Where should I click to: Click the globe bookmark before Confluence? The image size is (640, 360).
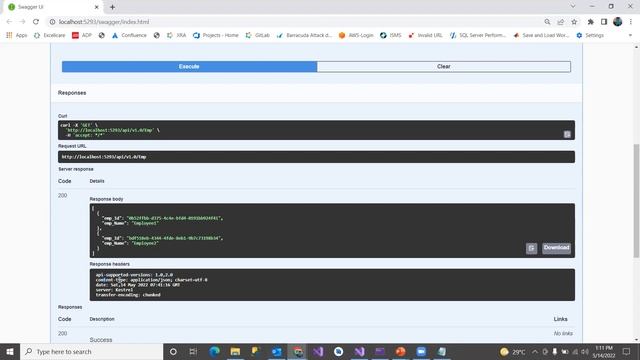click(102, 36)
